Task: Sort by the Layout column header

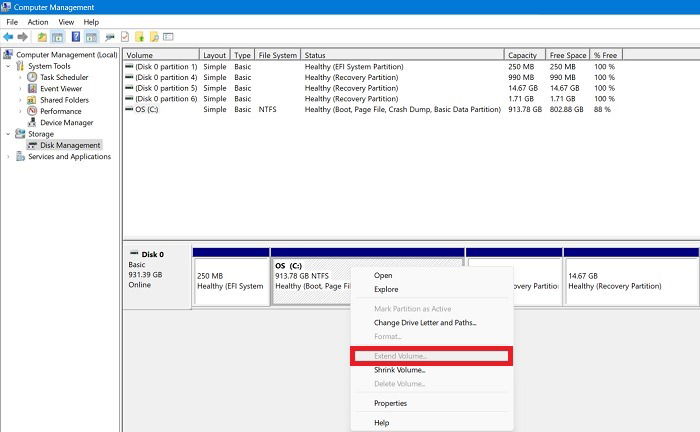Action: click(x=215, y=55)
